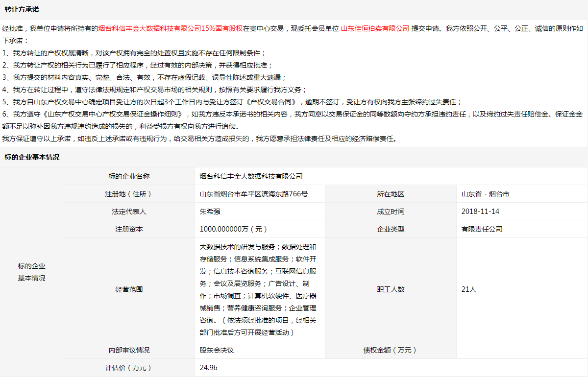
Task: Click commitment item 3 about 材料内容真实
Action: [144, 77]
